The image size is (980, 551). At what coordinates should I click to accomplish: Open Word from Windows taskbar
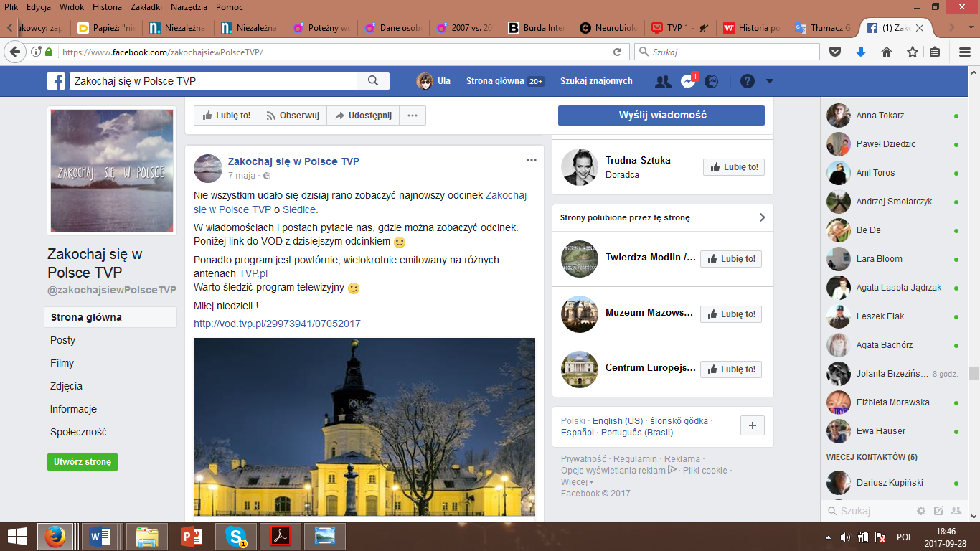pyautogui.click(x=100, y=536)
